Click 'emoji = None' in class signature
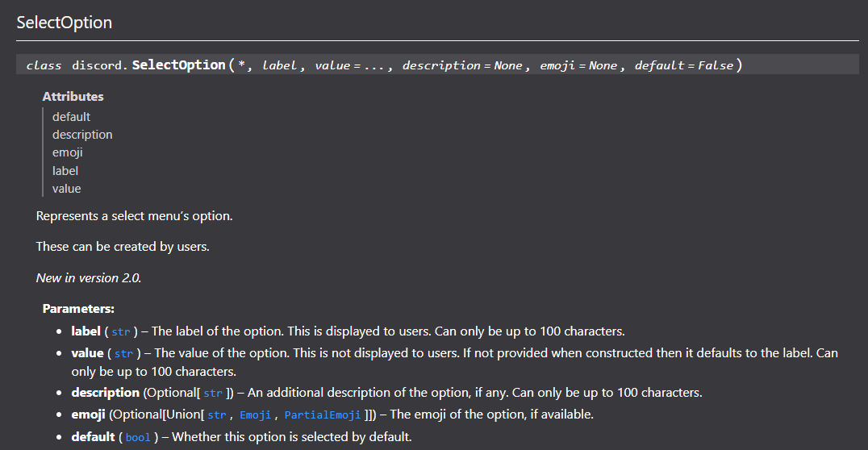 tap(578, 65)
